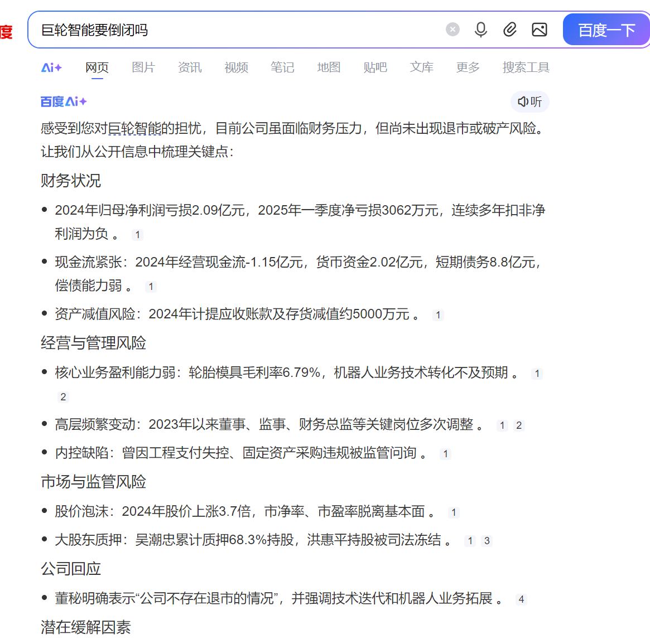Click the 百度一下 search button

click(606, 30)
